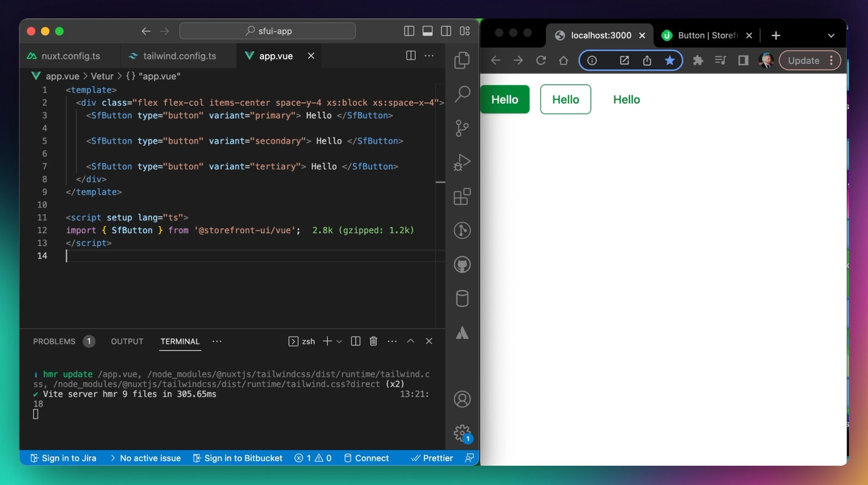This screenshot has width=868, height=485.
Task: Open the GitHub view in activity bar
Action: (x=462, y=265)
